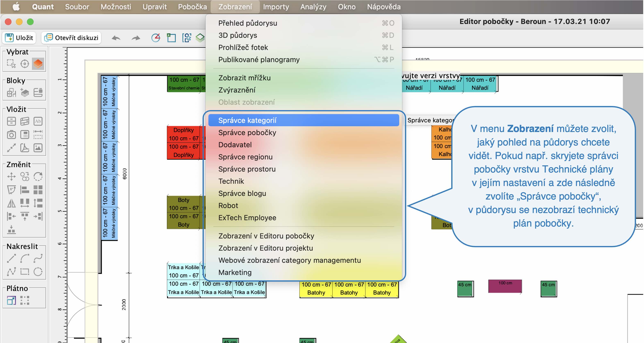Open the Soubor menu
644x343 pixels.
pos(77,7)
